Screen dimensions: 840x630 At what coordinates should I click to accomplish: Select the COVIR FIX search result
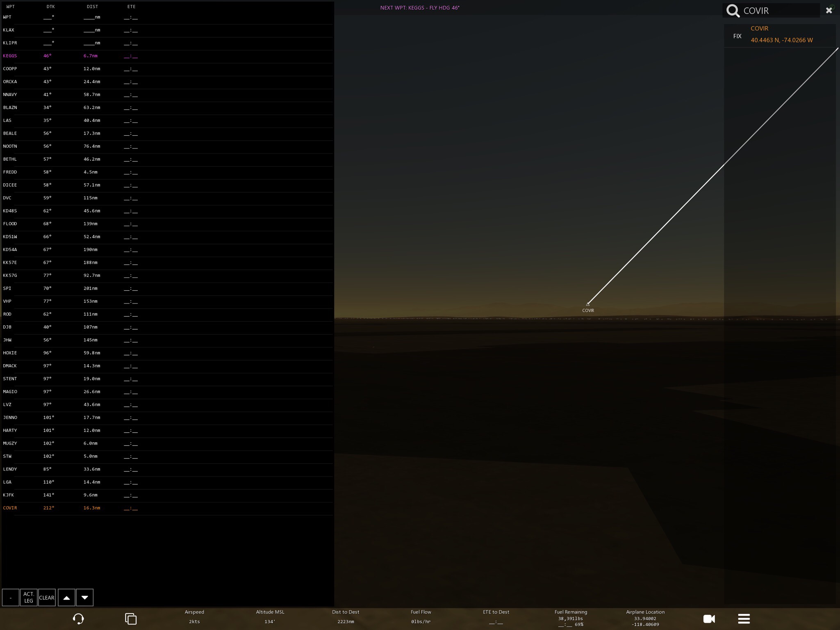coord(779,35)
